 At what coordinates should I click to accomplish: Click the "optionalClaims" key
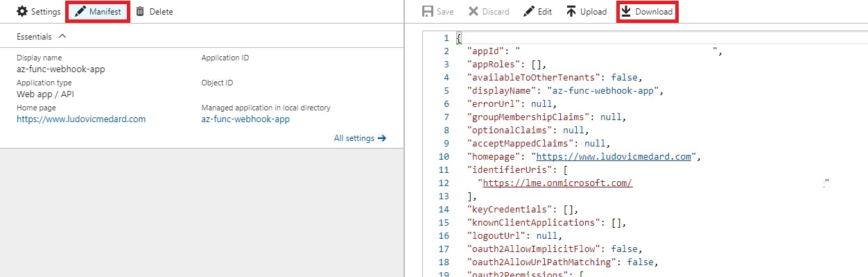click(x=510, y=130)
